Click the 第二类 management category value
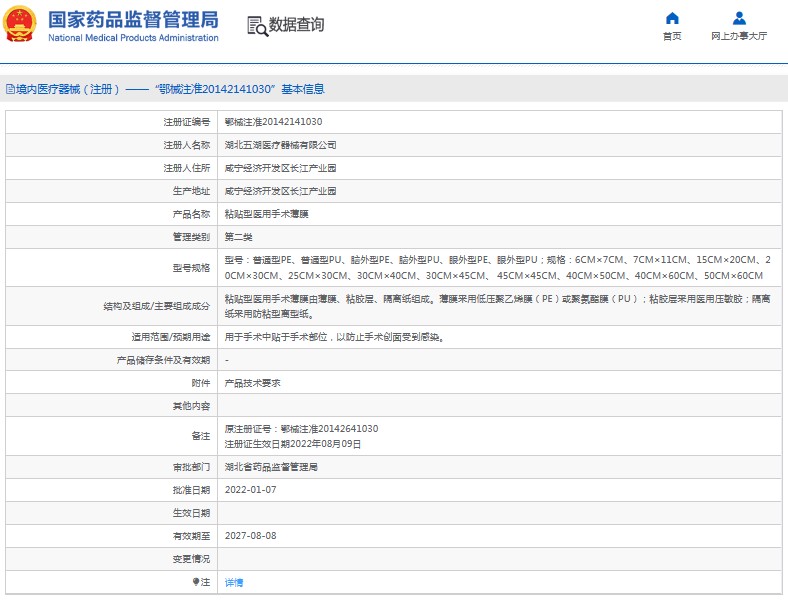 (238, 237)
